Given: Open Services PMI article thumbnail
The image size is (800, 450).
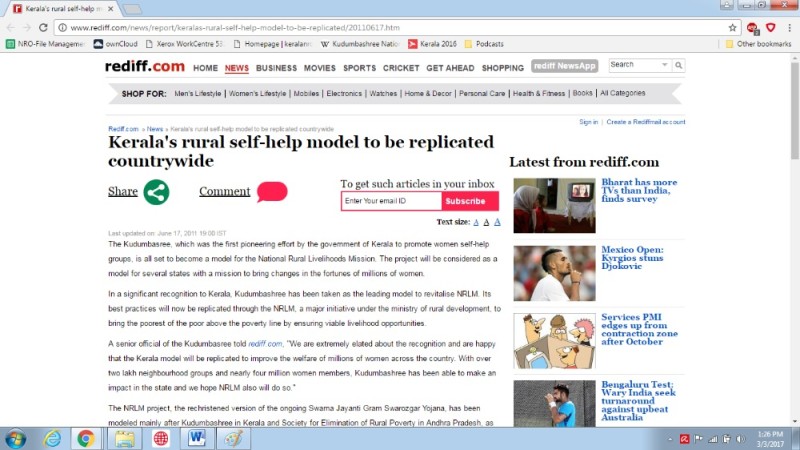Looking at the screenshot, I should click(x=554, y=341).
